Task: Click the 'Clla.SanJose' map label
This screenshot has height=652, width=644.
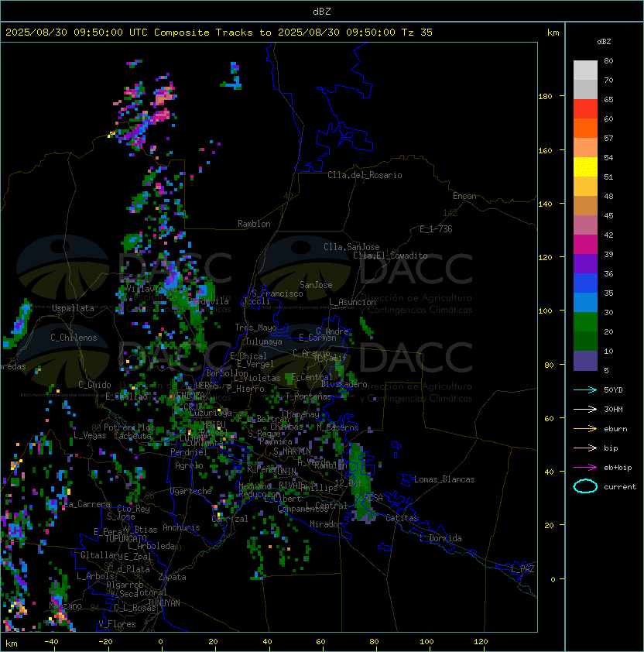Action: coord(351,247)
